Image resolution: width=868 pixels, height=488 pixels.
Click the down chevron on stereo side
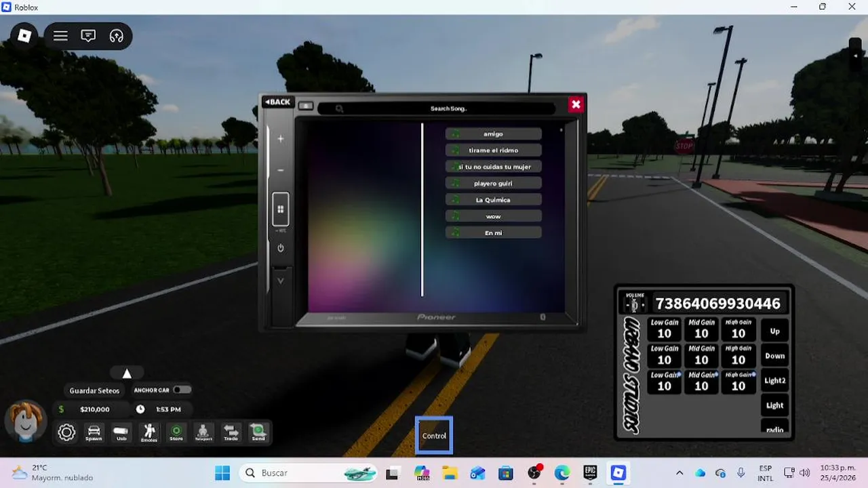pos(281,281)
